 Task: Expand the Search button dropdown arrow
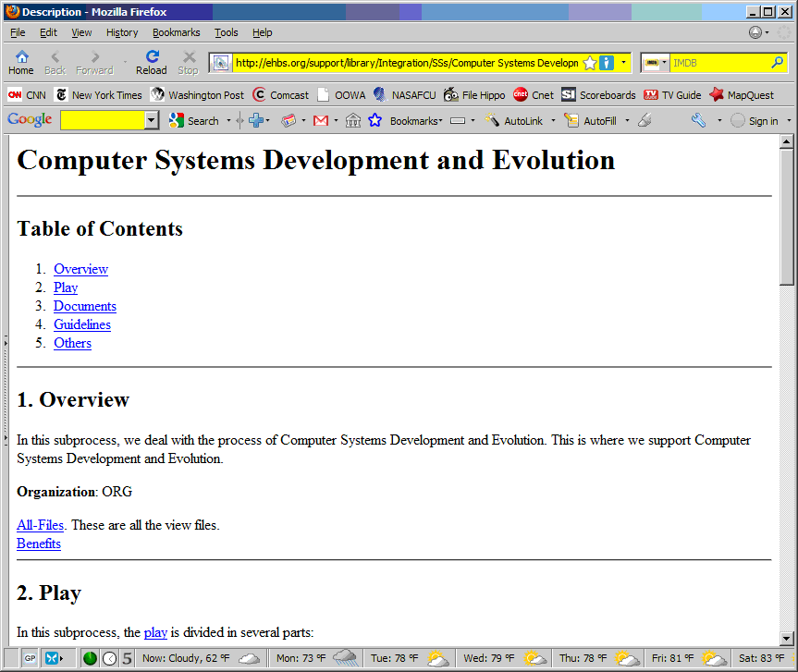coord(228,120)
